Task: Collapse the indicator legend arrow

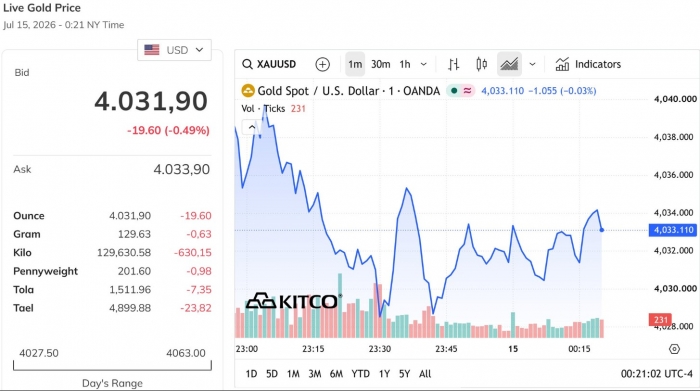Action: pyautogui.click(x=252, y=127)
